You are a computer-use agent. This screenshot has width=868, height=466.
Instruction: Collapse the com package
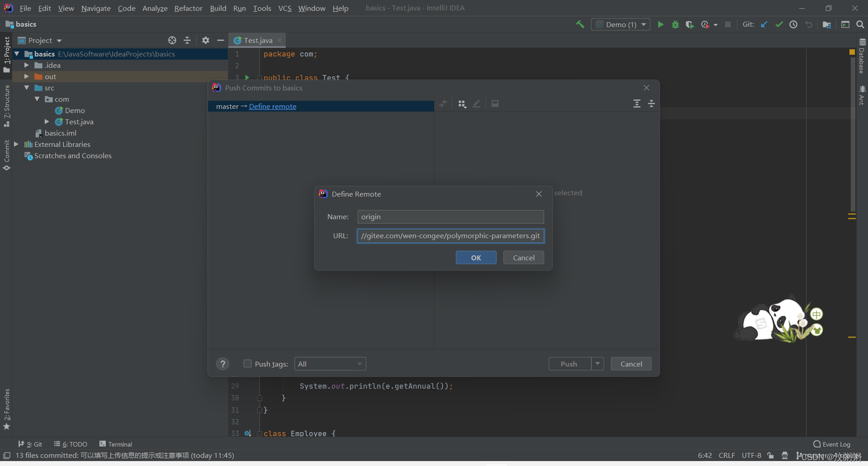pyautogui.click(x=37, y=99)
